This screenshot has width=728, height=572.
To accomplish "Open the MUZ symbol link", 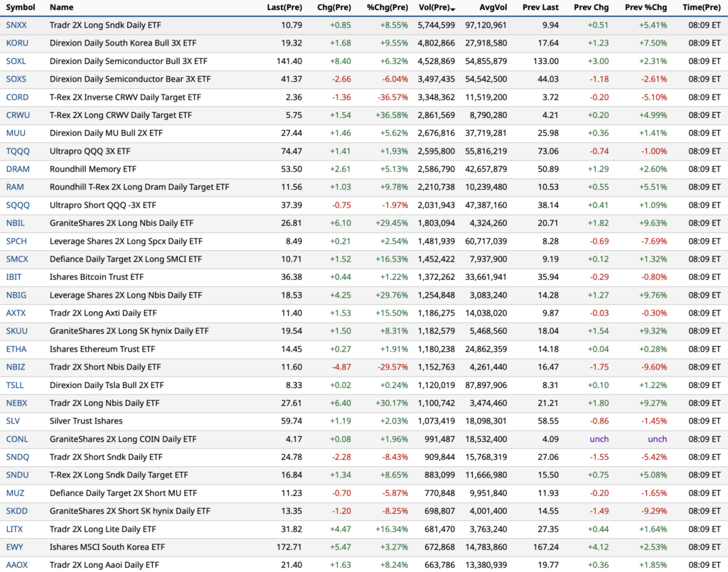I will (x=16, y=493).
